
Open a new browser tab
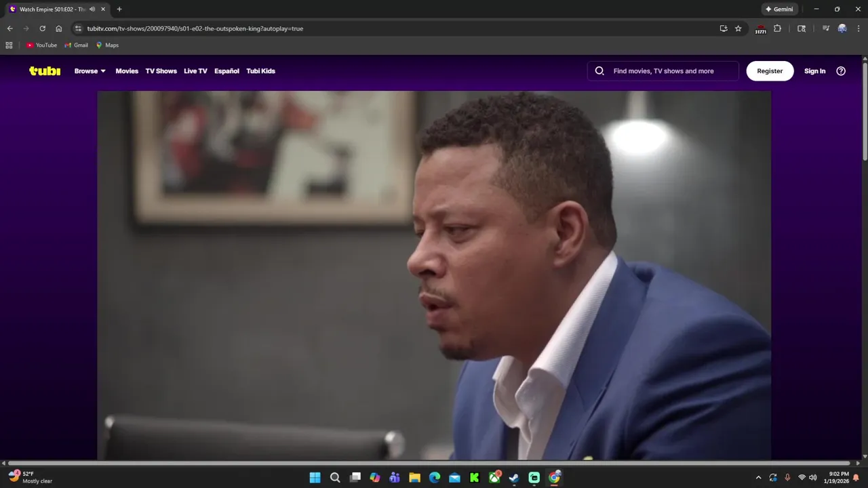pyautogui.click(x=119, y=9)
